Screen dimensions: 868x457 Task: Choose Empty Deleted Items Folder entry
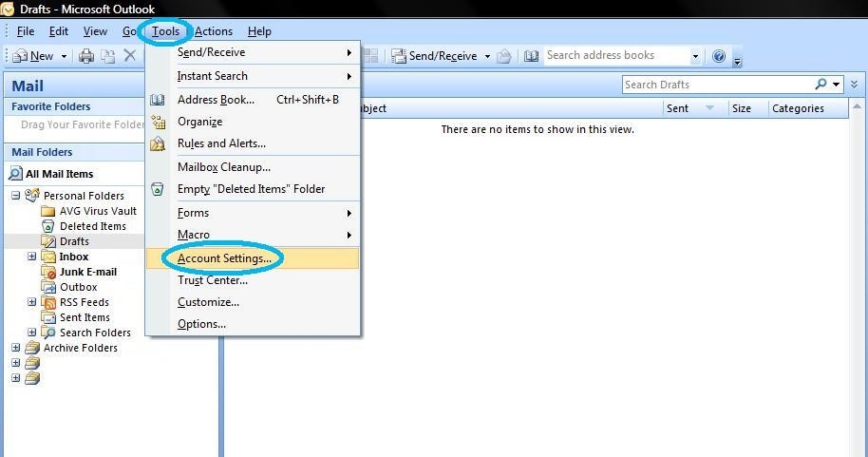(x=253, y=189)
